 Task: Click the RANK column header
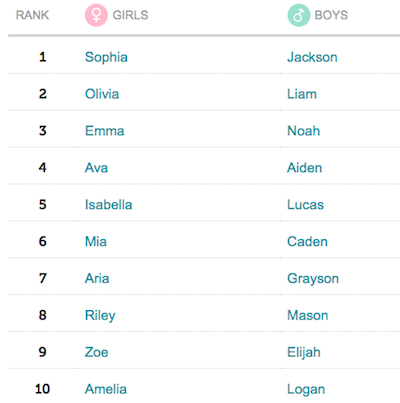coord(32,15)
